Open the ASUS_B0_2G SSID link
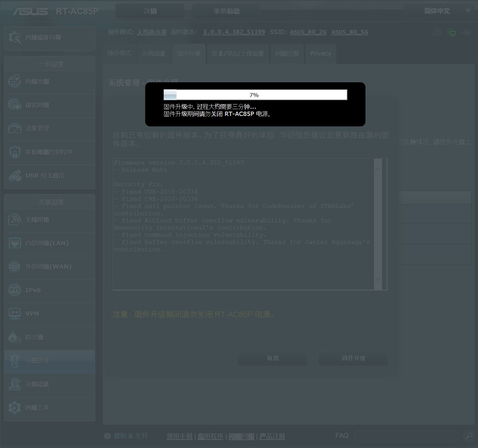This screenshot has width=478, height=448. coord(308,32)
